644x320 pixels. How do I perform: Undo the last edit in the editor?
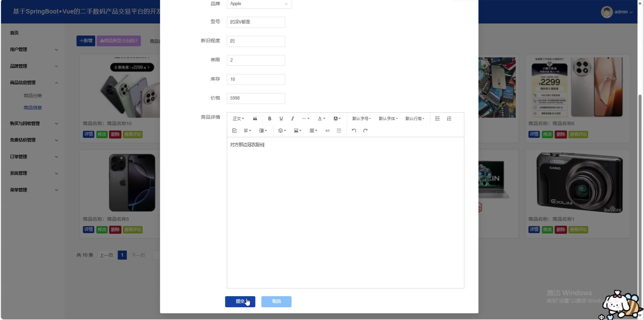pyautogui.click(x=354, y=131)
